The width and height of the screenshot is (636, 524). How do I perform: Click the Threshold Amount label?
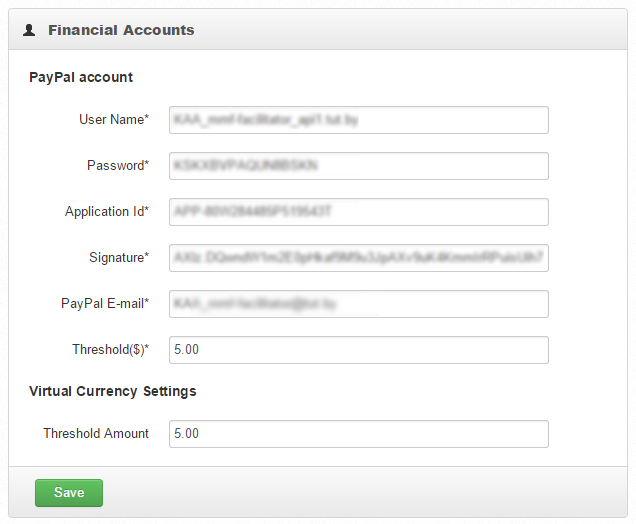[96, 434]
